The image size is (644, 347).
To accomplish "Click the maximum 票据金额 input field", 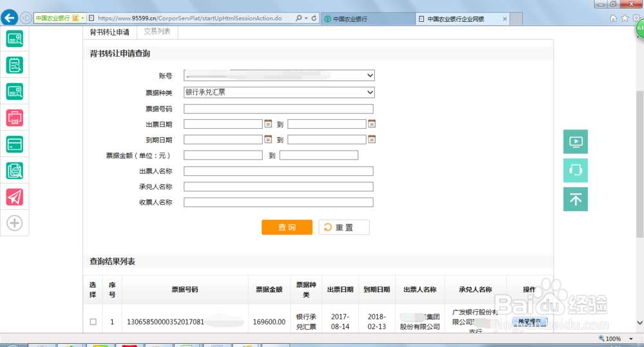I will (319, 155).
